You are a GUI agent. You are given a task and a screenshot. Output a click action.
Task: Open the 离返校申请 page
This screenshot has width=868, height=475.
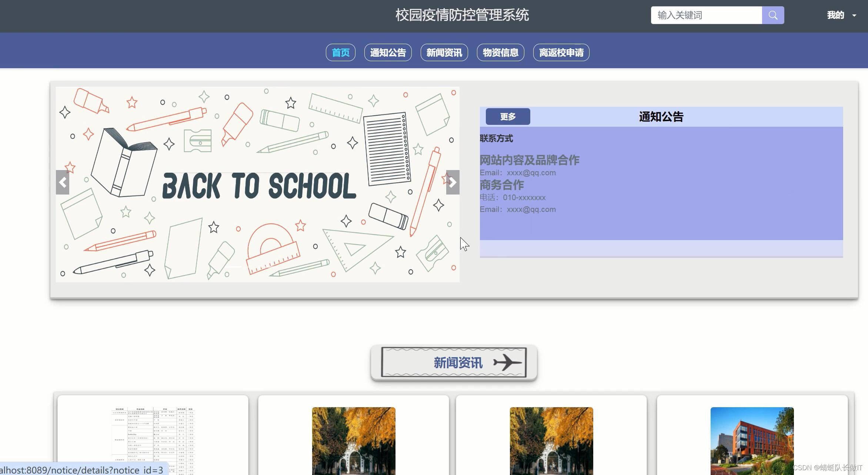click(x=561, y=53)
